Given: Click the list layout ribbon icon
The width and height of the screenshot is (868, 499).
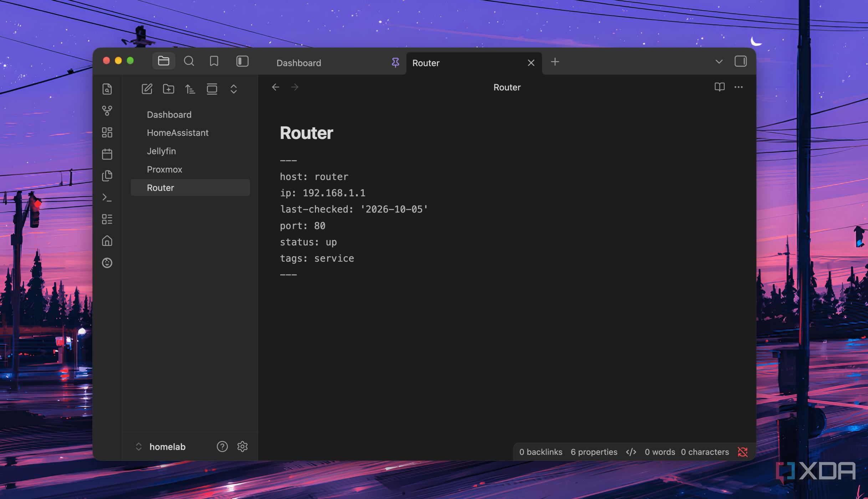Looking at the screenshot, I should pos(107,219).
